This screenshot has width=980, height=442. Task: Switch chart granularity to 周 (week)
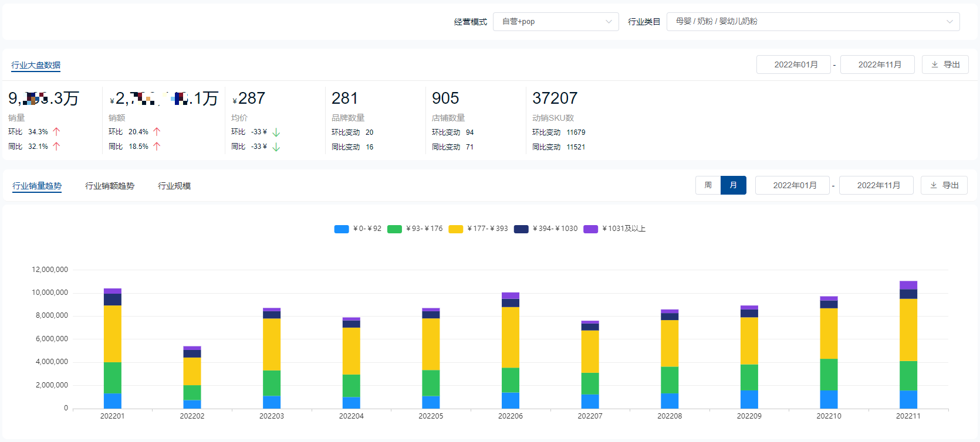[x=708, y=185]
